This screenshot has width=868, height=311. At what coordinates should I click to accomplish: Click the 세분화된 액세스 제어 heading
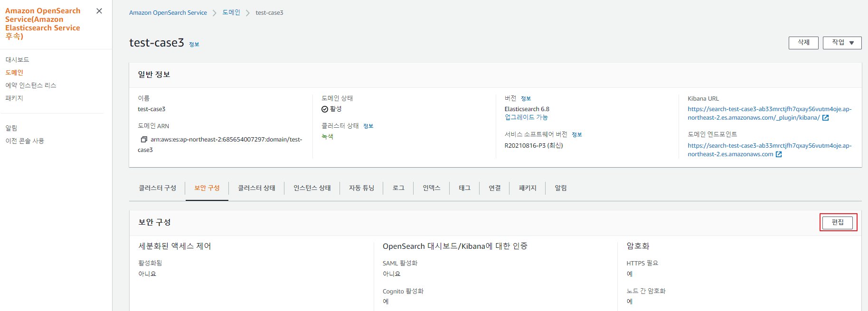175,246
